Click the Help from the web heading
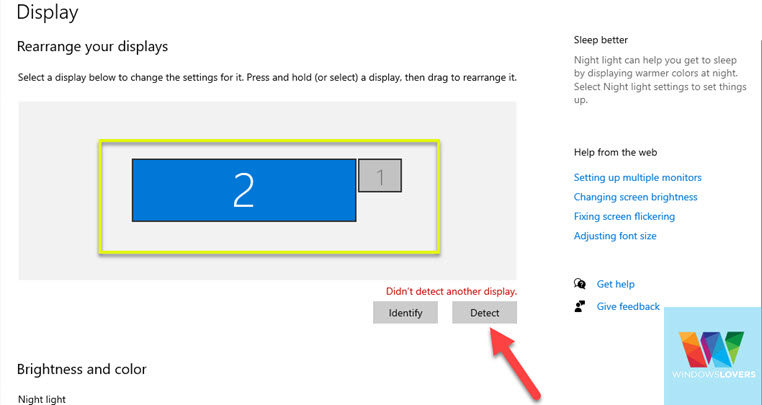The height and width of the screenshot is (405, 762). pyautogui.click(x=615, y=153)
